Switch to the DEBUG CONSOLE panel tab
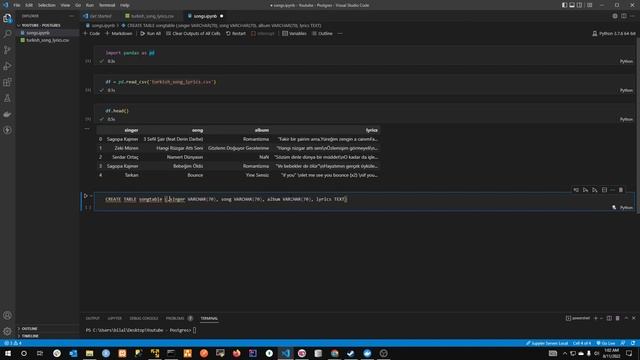 (x=144, y=318)
